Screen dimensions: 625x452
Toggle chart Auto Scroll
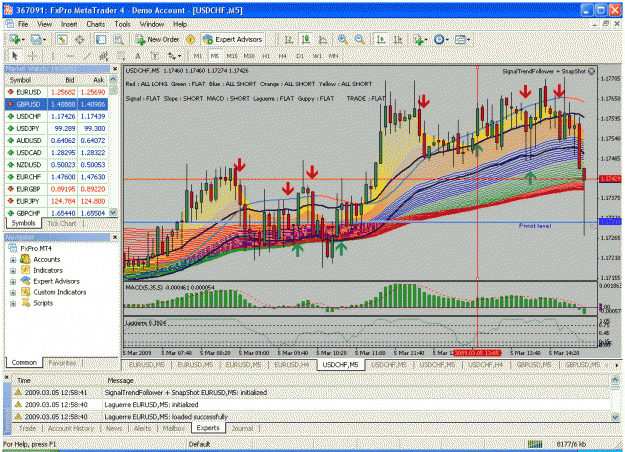pos(381,39)
